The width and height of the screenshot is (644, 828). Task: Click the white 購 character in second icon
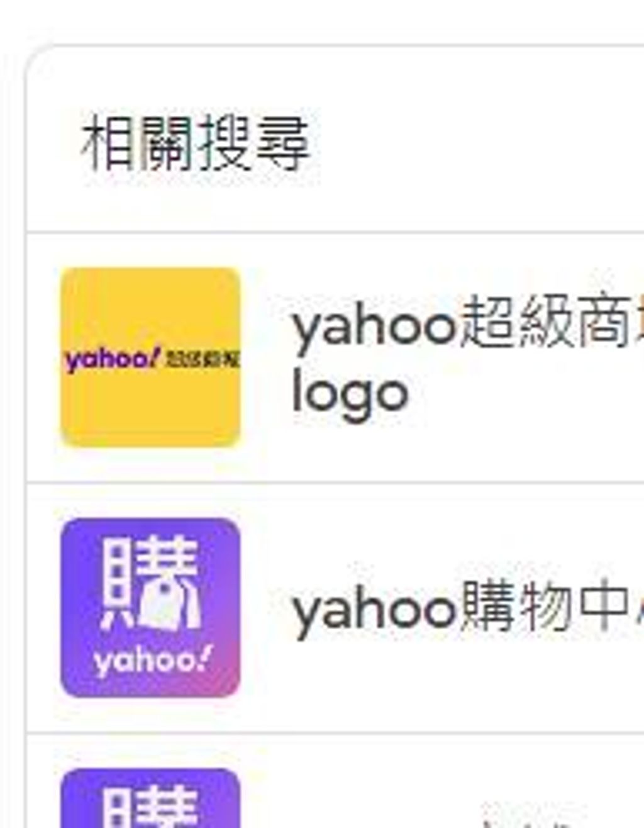(150, 582)
